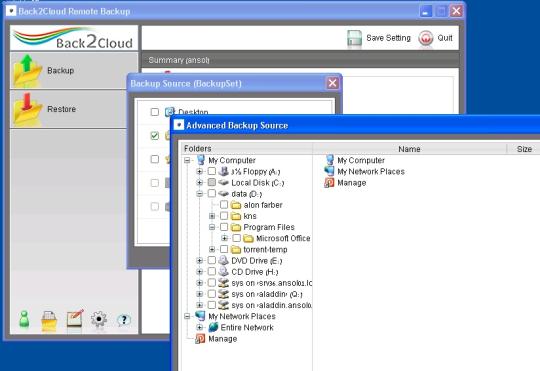Select the DVD Drive (E:) disc icon
This screenshot has height=371, width=540.
coord(224,260)
